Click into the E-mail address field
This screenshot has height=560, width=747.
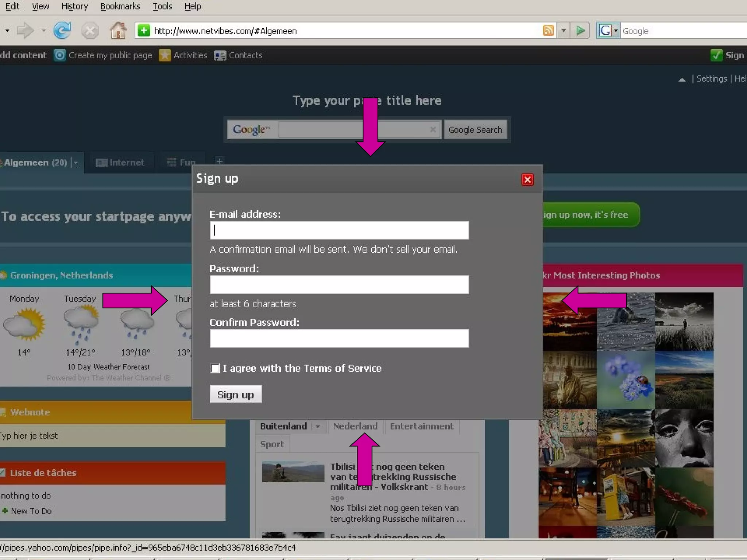(339, 230)
